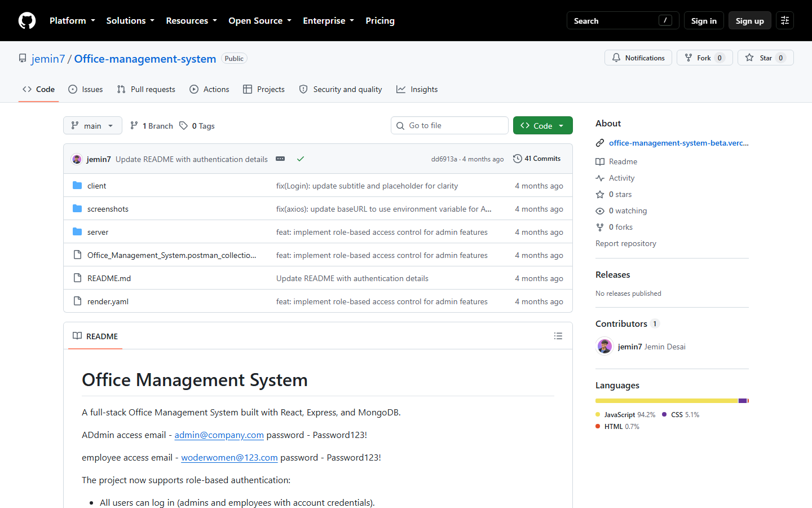
Task: Click the Sign up button
Action: click(749, 21)
